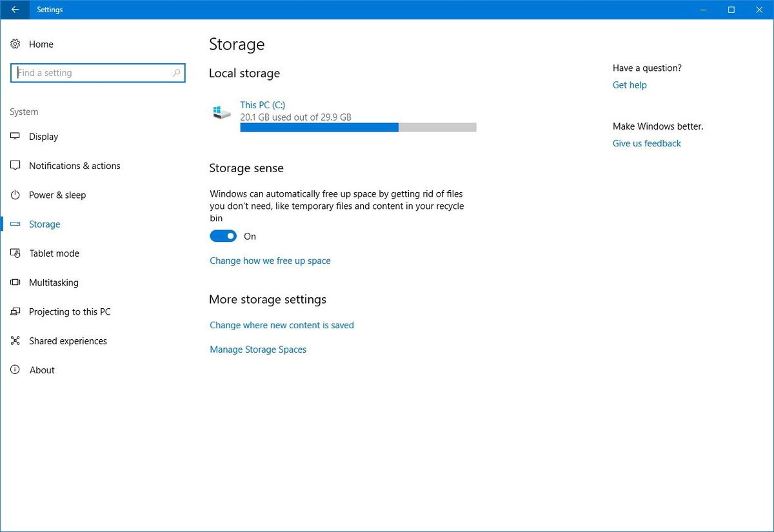Image resolution: width=774 pixels, height=532 pixels.
Task: Open 'Change how we free up space'
Action: tap(270, 261)
